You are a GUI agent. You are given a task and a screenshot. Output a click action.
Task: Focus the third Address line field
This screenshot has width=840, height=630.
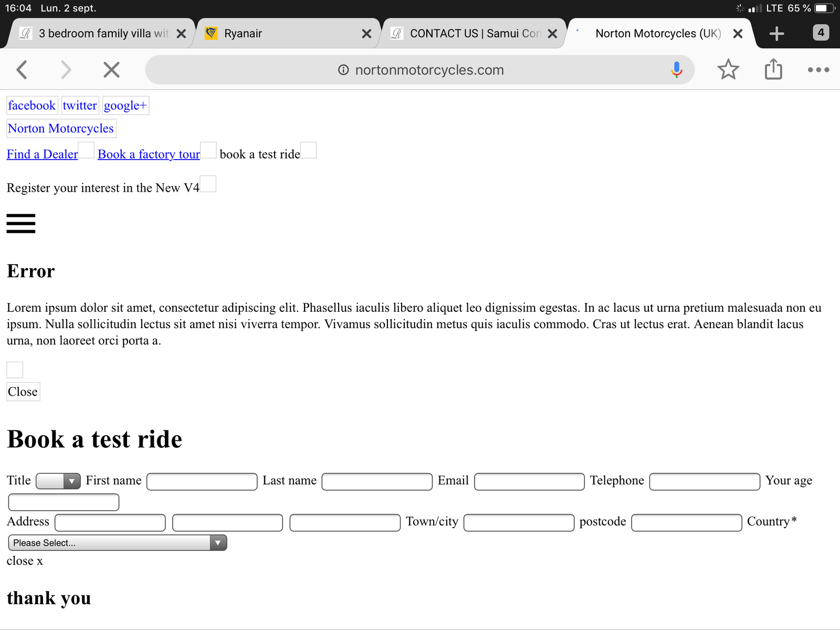click(345, 523)
